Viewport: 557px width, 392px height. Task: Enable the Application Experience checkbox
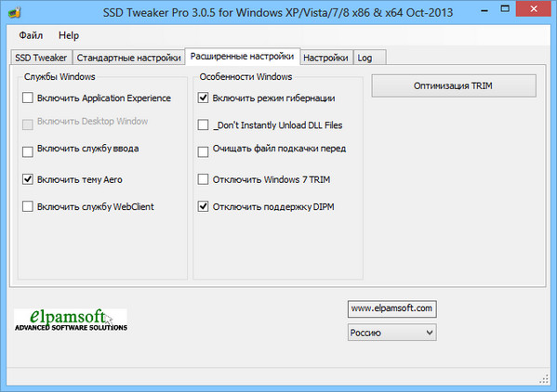[28, 98]
